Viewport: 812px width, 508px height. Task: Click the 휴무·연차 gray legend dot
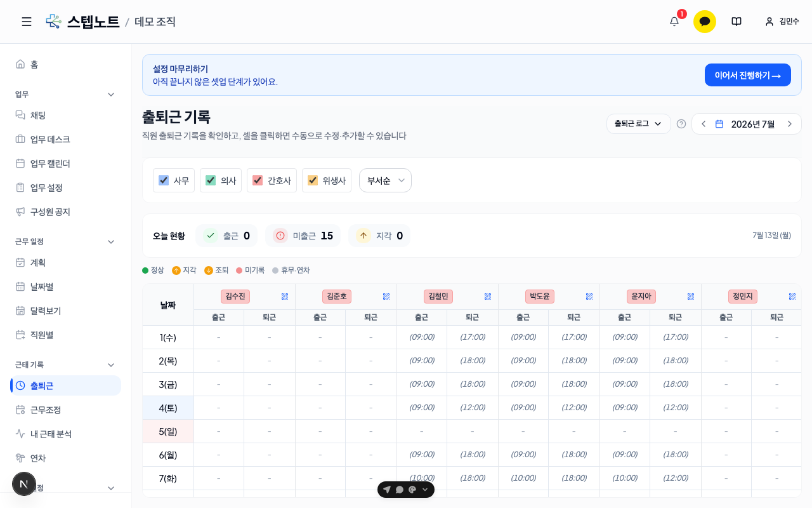(275, 271)
